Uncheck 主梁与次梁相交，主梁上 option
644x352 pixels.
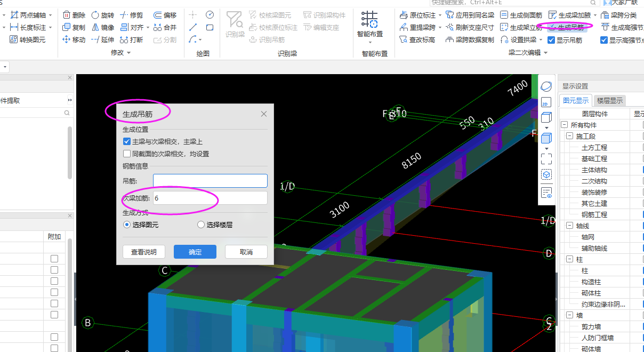click(x=127, y=141)
